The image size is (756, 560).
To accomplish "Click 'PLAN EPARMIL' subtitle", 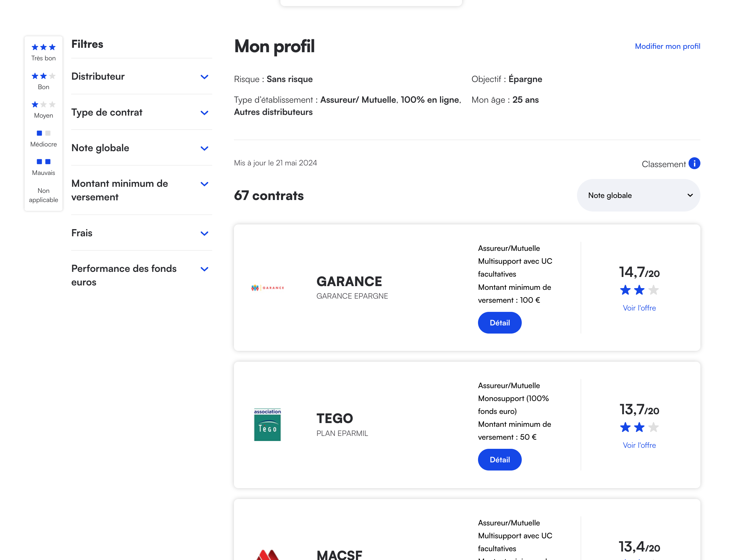I will pyautogui.click(x=342, y=433).
